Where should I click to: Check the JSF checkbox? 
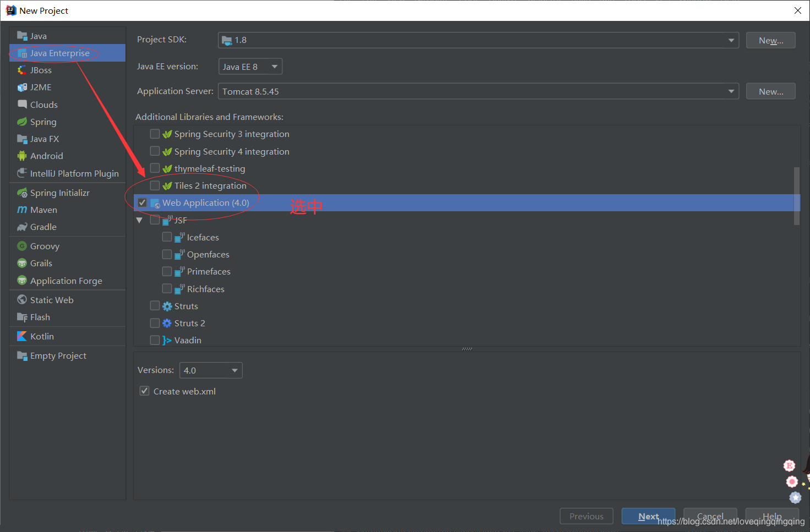155,220
